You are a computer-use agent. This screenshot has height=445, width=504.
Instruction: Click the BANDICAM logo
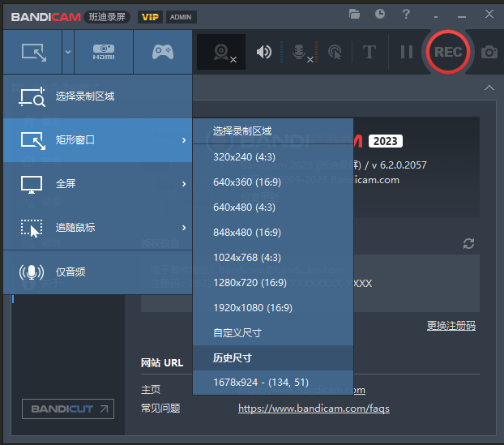click(x=45, y=17)
